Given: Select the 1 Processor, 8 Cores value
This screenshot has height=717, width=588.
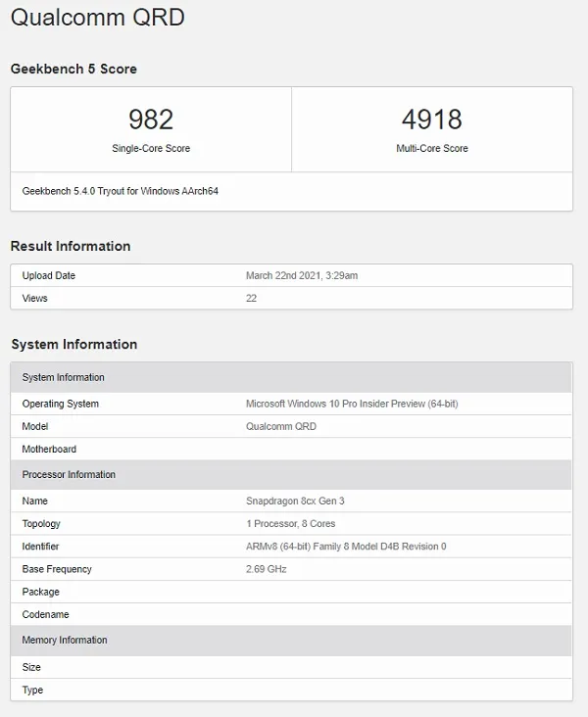Looking at the screenshot, I should 290,524.
